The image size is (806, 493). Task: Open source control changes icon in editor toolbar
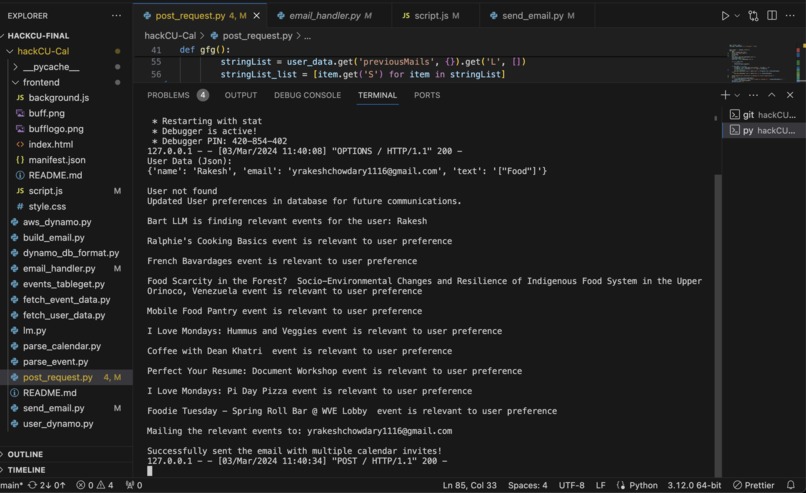click(x=754, y=16)
